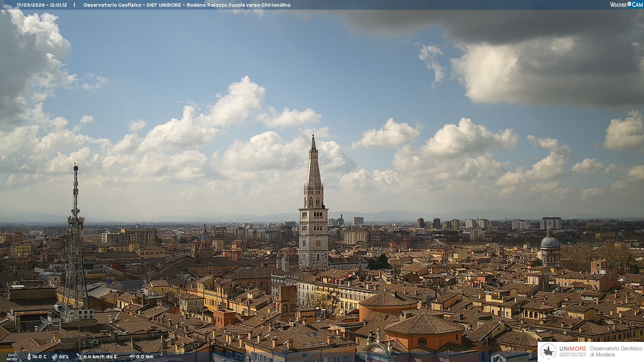Click the DATI METEO label
The height and width of the screenshot is (362, 644).
[x=12, y=357]
